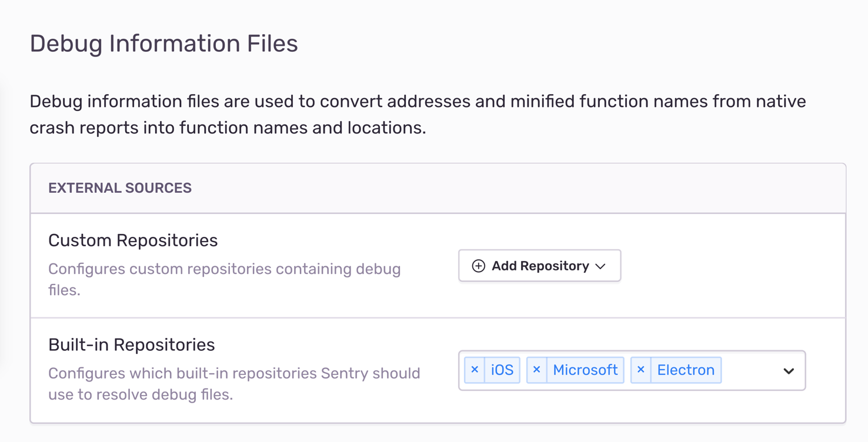Screen dimensions: 868x442
Task: Click the Debug Information Files heading
Action: [164, 43]
